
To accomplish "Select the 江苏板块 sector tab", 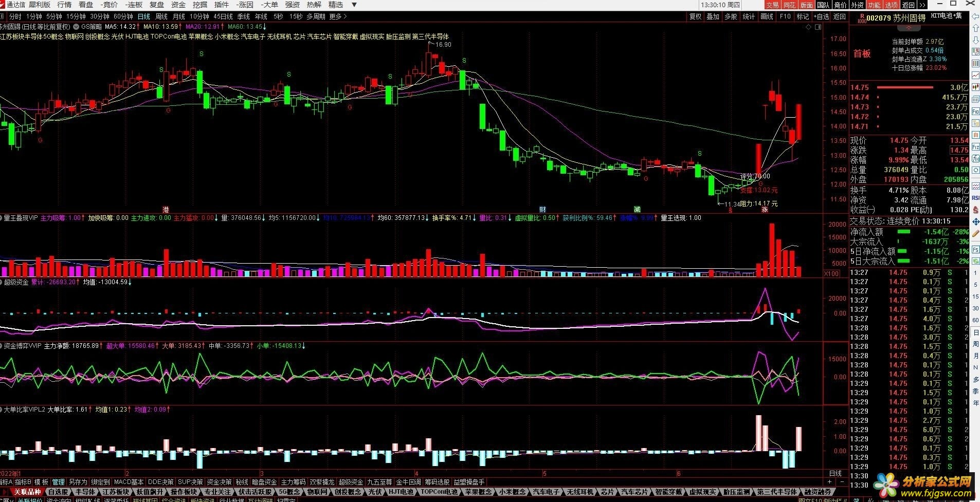I will 116,492.
